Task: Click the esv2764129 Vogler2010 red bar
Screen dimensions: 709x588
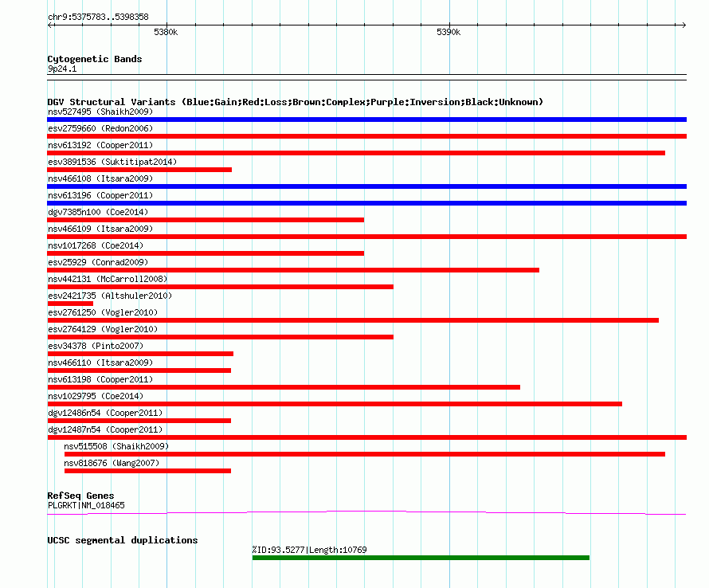Action: click(220, 337)
